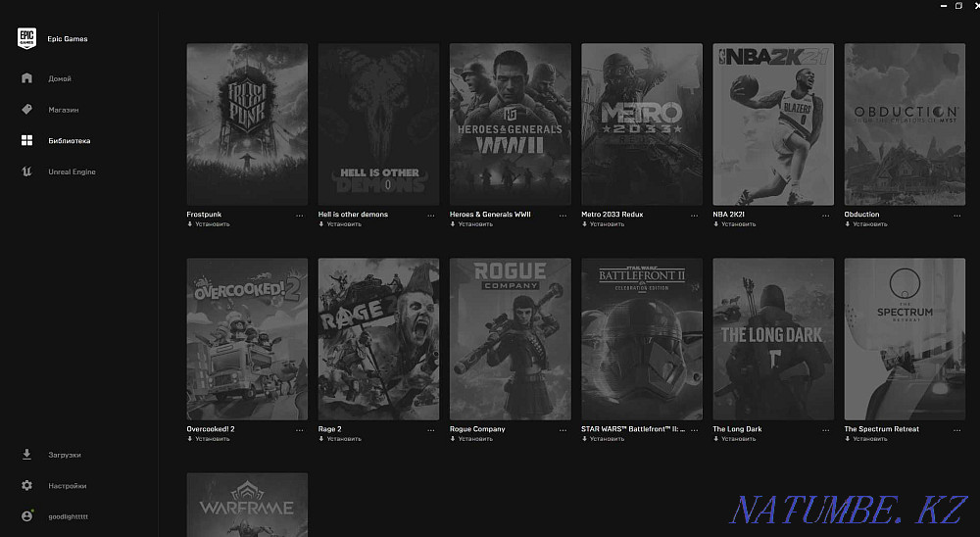The height and width of the screenshot is (537, 980).
Task: Open the Загрузки menu item
Action: pos(65,455)
